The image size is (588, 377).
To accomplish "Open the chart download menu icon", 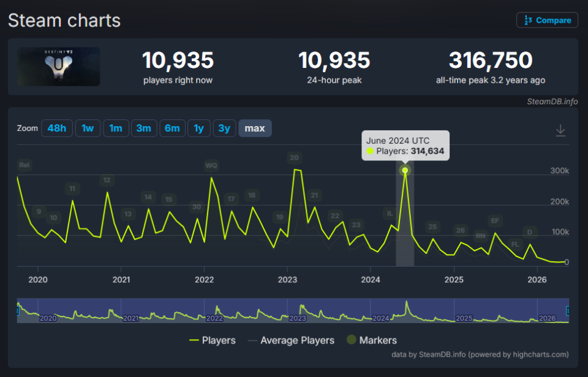I will [x=560, y=130].
